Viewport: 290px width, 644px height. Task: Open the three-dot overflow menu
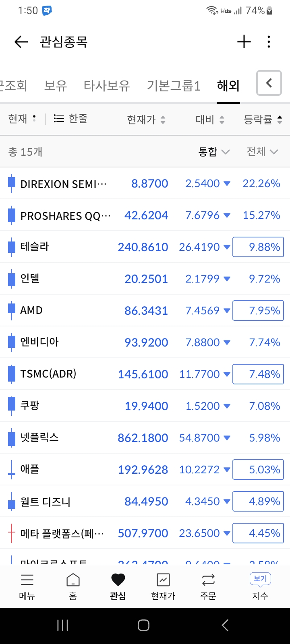[269, 42]
